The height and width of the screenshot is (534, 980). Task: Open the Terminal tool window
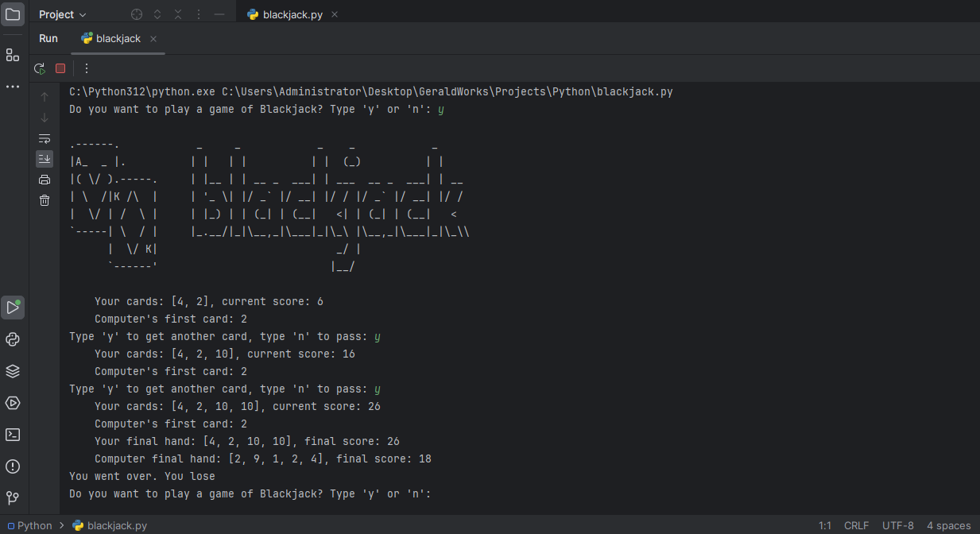(x=13, y=435)
